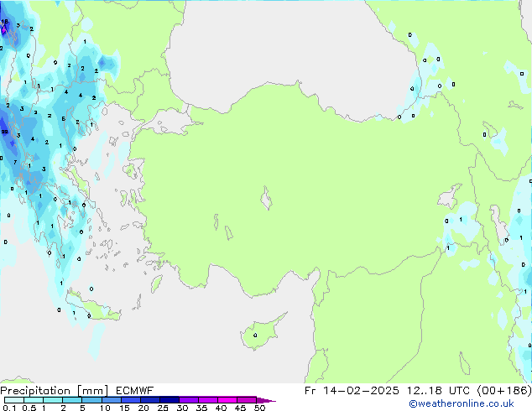The width and height of the screenshot is (532, 411).
Task: Pick the legend swatch between 35 and 40
Action: click(208, 400)
